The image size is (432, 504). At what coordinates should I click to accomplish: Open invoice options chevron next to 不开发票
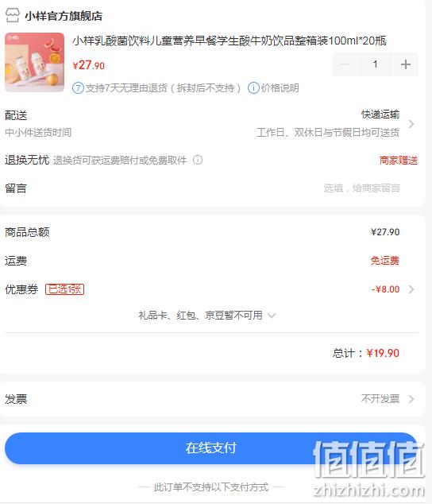point(411,399)
